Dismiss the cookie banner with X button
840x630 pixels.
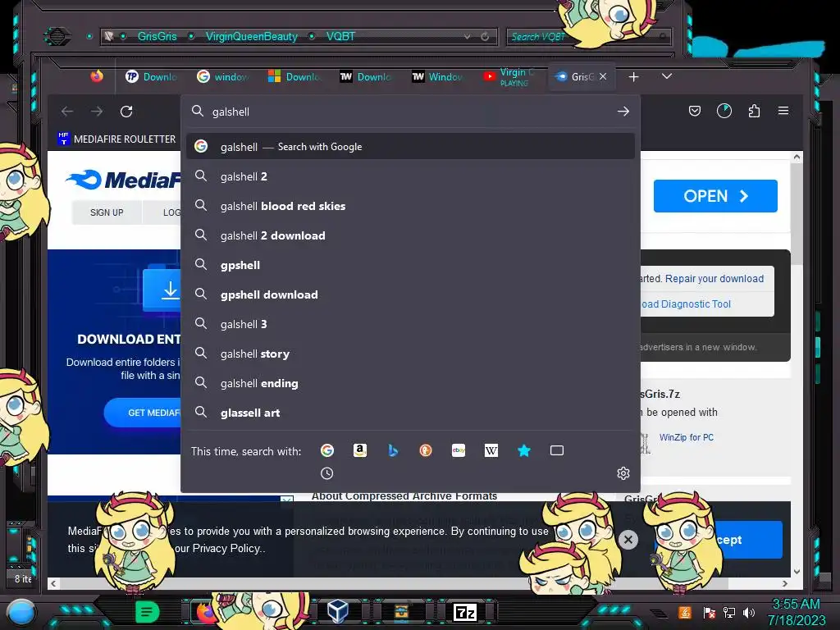(x=628, y=539)
